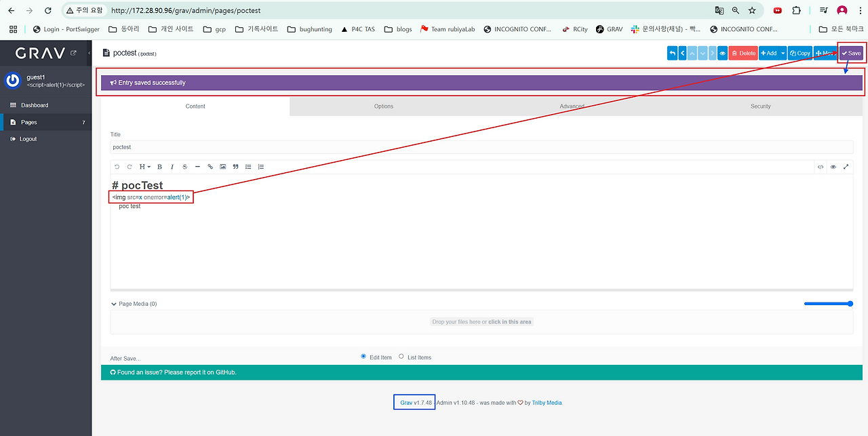Open the browser extensions puzzle icon

point(797,11)
